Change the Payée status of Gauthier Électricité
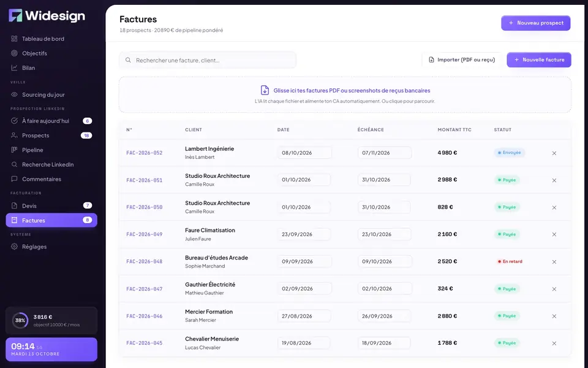The height and width of the screenshot is (368, 588). click(x=507, y=289)
